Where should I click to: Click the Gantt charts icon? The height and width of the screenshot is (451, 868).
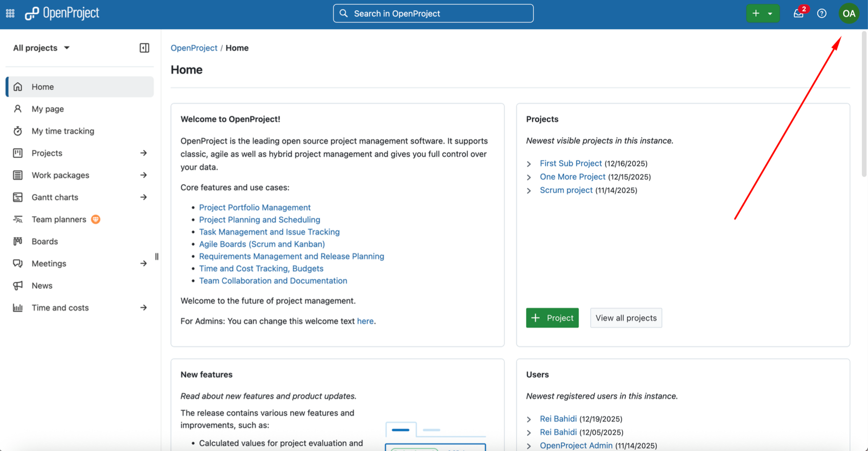pos(18,197)
